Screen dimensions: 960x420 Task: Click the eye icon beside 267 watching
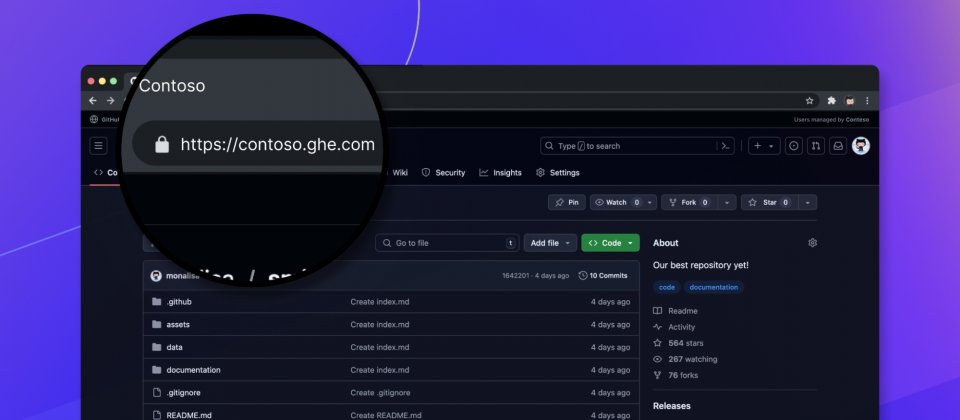click(658, 359)
